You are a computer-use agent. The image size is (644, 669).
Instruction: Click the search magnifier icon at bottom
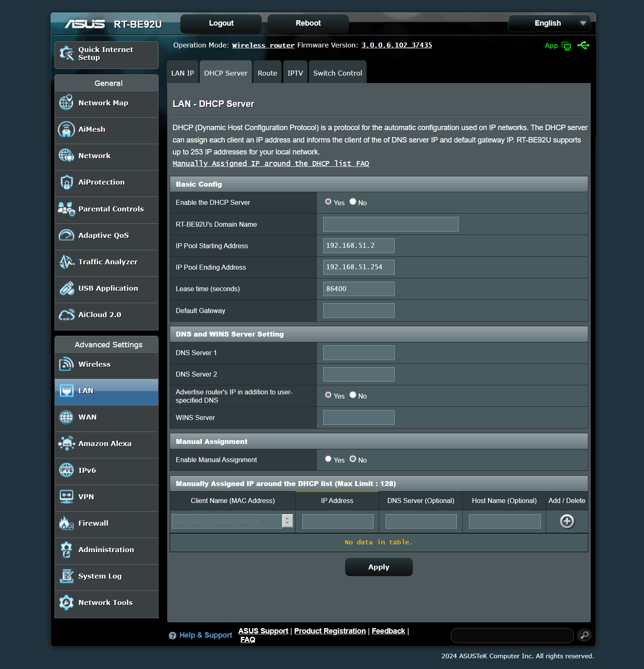(x=584, y=635)
